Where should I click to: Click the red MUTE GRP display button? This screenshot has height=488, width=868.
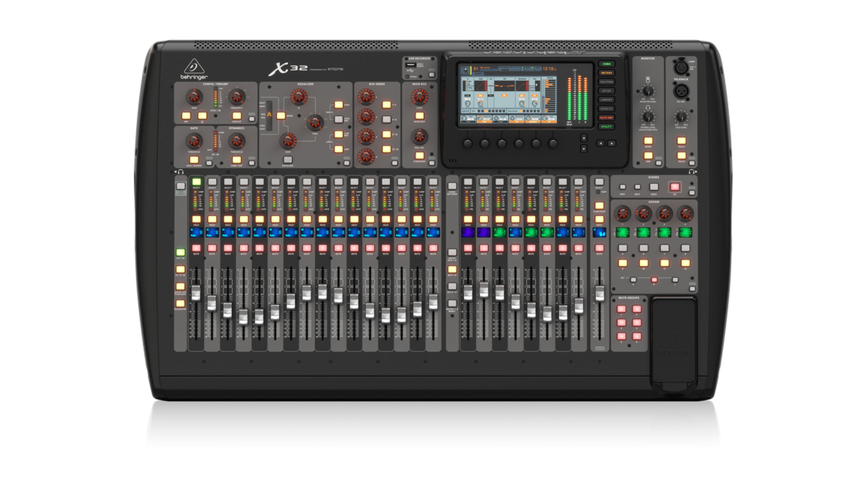coord(606,117)
